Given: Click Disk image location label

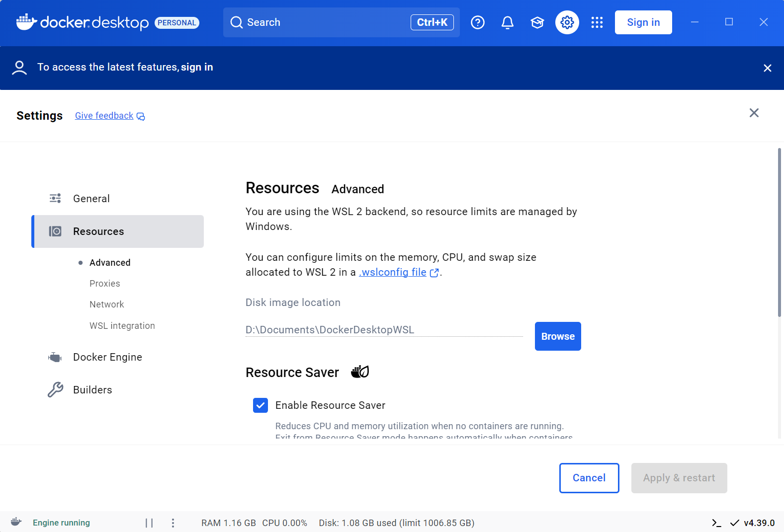Looking at the screenshot, I should click(293, 303).
